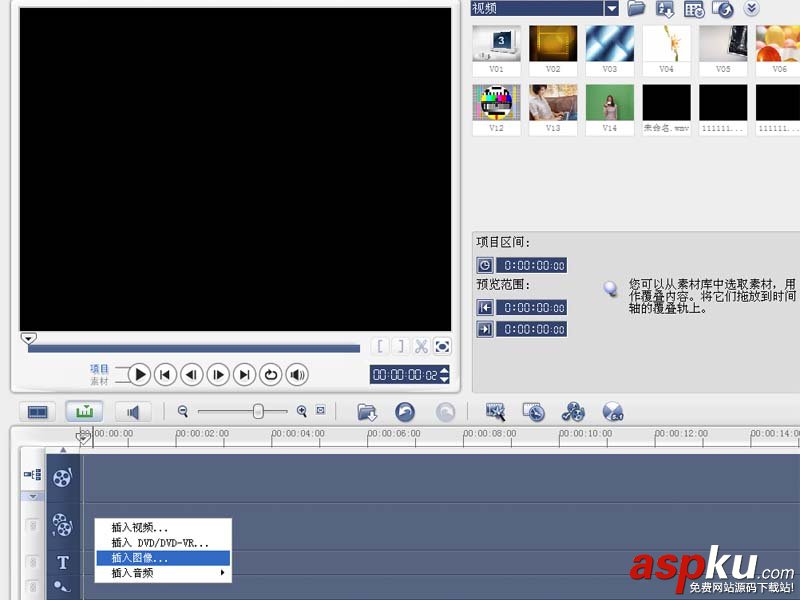Step forward to the next frame
The height and width of the screenshot is (600, 800).
218,375
